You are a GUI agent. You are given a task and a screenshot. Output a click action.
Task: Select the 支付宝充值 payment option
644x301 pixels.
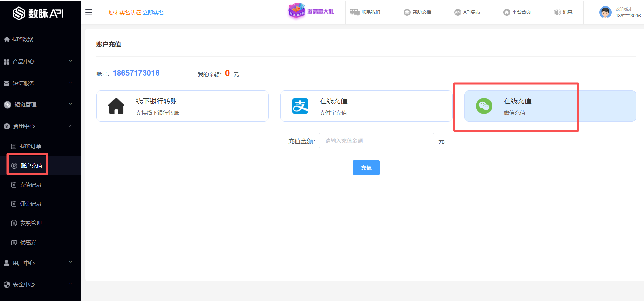pyautogui.click(x=366, y=106)
